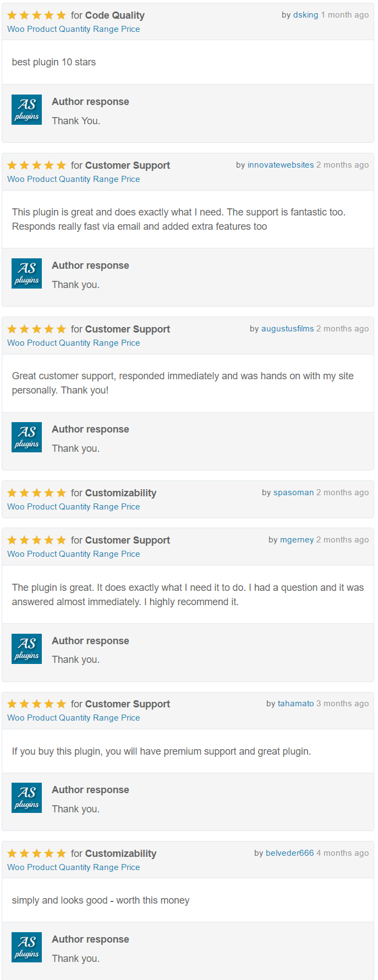Image resolution: width=378 pixels, height=980 pixels.
Task: Open Woo Product Quantity Range Price link in tahamato's review
Action: click(74, 718)
